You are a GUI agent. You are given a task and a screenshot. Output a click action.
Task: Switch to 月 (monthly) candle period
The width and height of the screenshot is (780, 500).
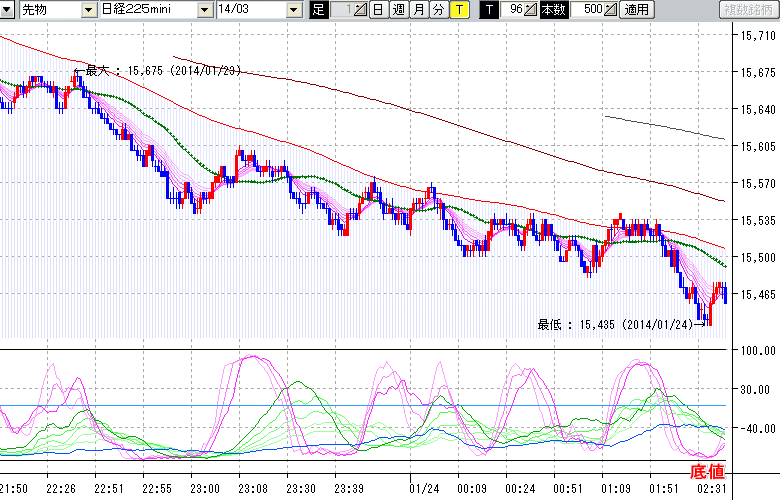click(x=417, y=10)
